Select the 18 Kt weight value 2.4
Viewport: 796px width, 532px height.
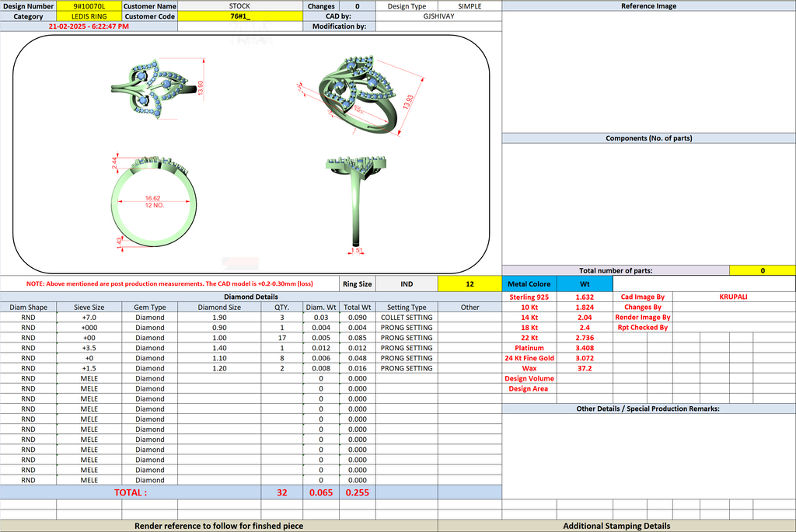point(585,328)
